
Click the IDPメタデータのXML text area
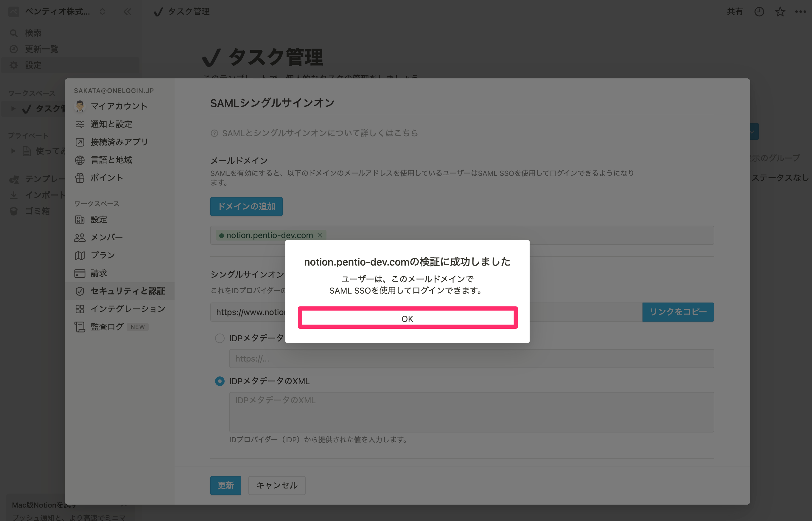pyautogui.click(x=472, y=412)
